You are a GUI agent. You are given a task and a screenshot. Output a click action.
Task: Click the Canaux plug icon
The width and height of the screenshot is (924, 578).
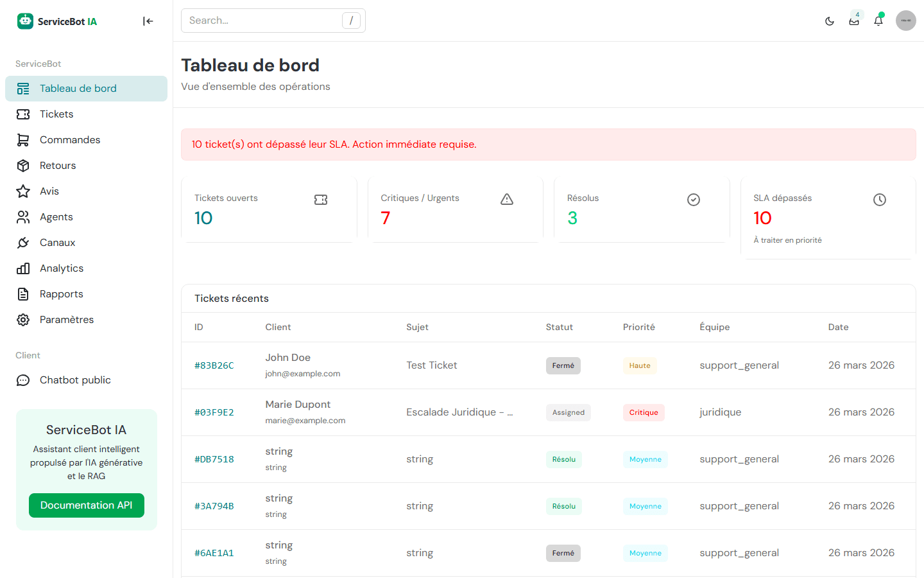click(23, 243)
